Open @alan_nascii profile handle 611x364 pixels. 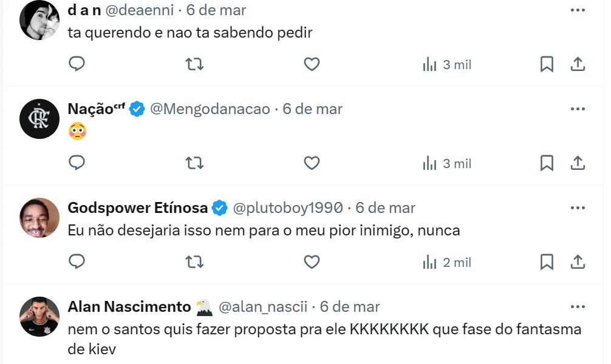(262, 307)
